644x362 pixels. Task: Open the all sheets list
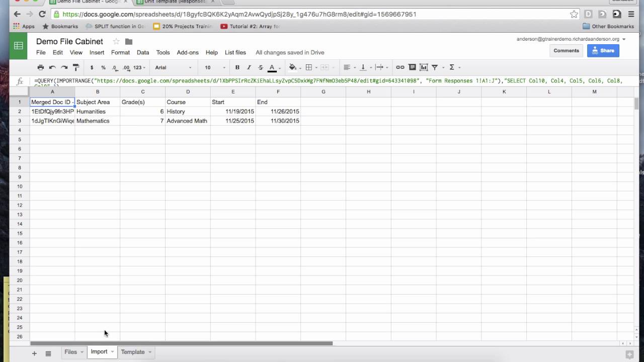pyautogui.click(x=48, y=353)
